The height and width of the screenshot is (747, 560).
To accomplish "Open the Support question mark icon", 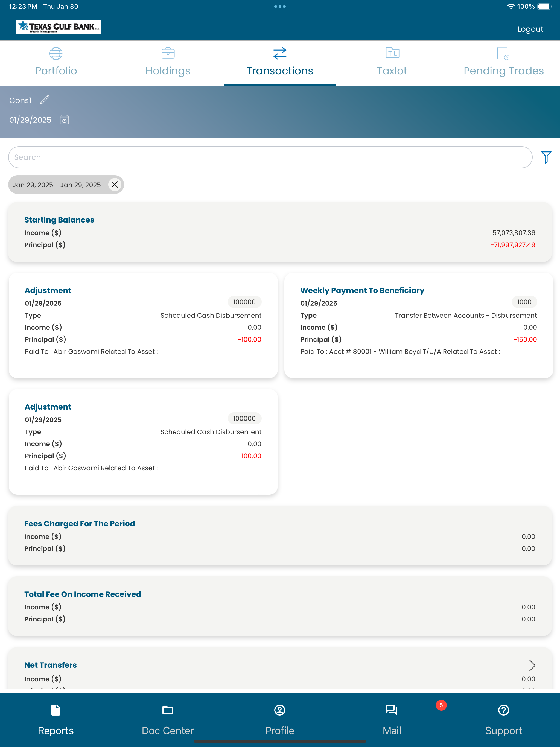I will [504, 710].
